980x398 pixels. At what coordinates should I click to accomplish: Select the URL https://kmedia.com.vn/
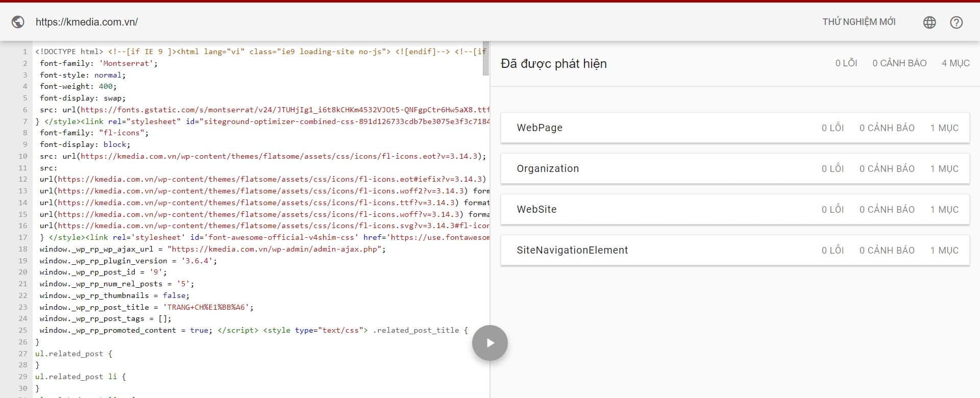tap(87, 22)
